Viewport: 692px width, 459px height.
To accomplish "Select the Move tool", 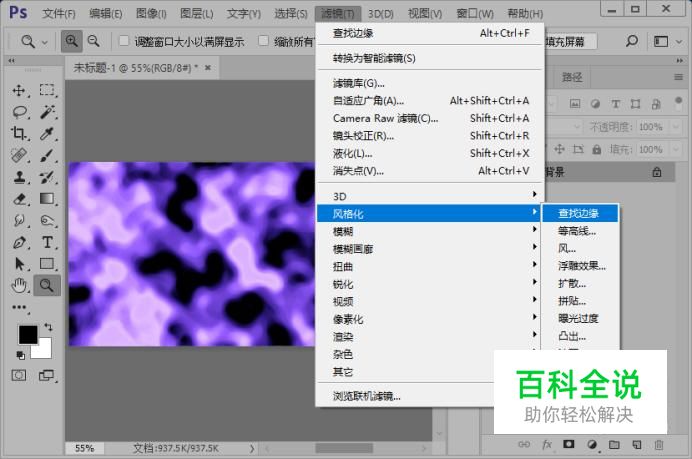I will 19,90.
